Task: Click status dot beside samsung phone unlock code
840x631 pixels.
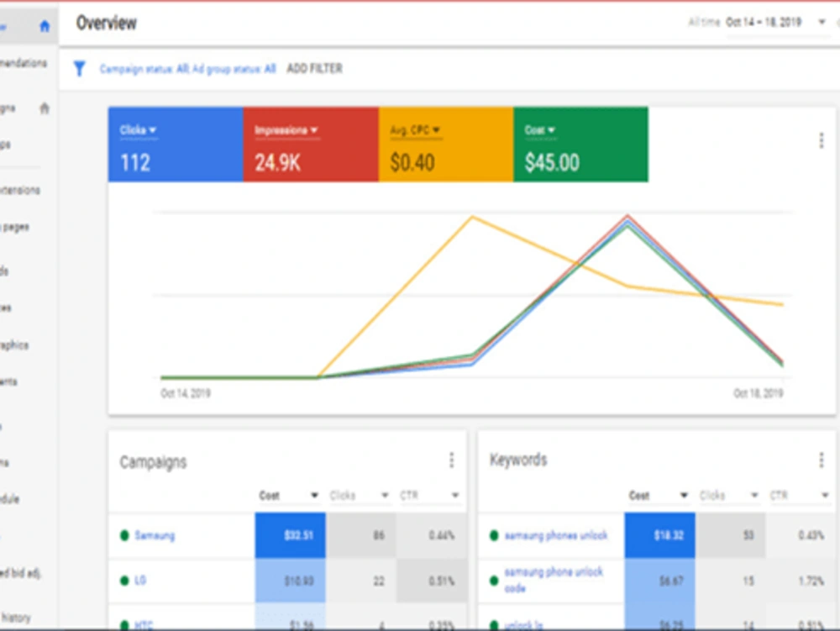Action: [494, 580]
